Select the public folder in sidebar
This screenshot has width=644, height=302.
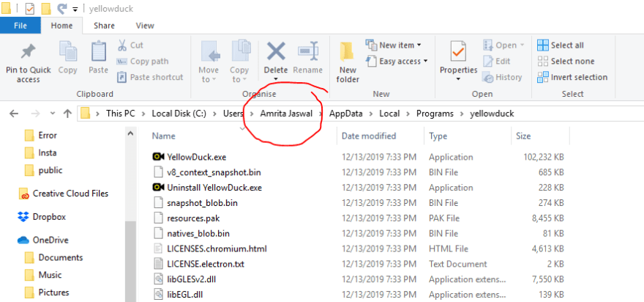43,170
